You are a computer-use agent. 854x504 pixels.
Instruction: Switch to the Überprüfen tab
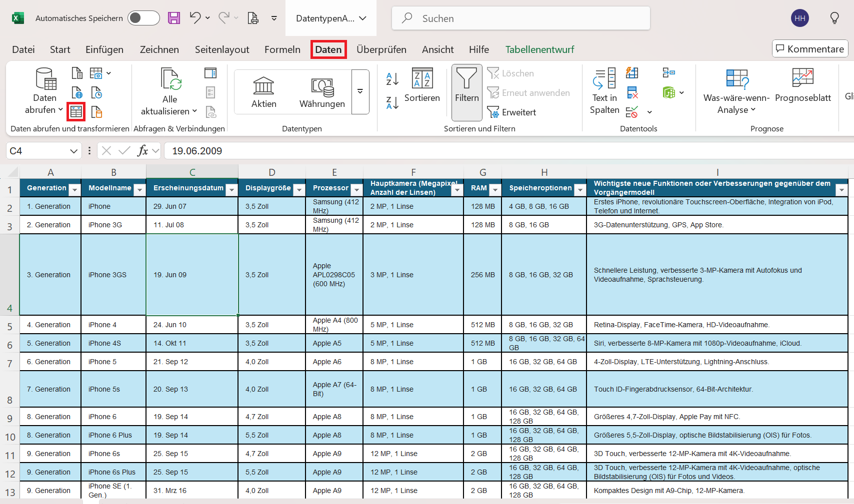coord(381,49)
